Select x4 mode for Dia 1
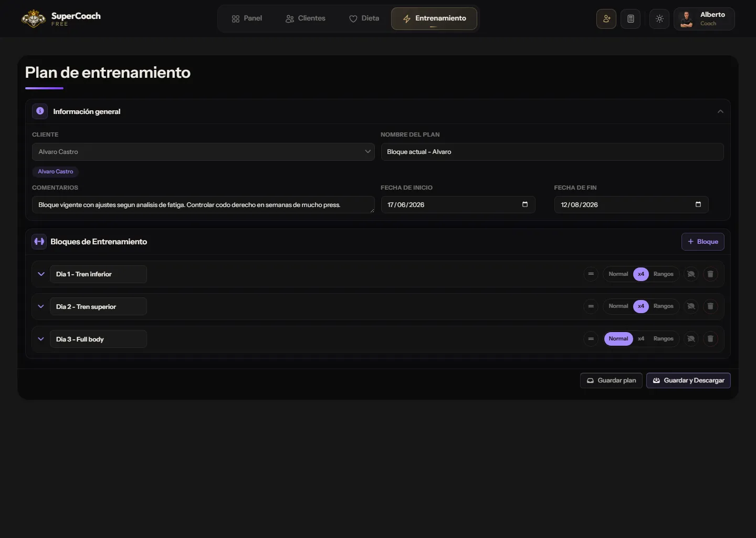Viewport: 756px width, 538px height. [641, 274]
